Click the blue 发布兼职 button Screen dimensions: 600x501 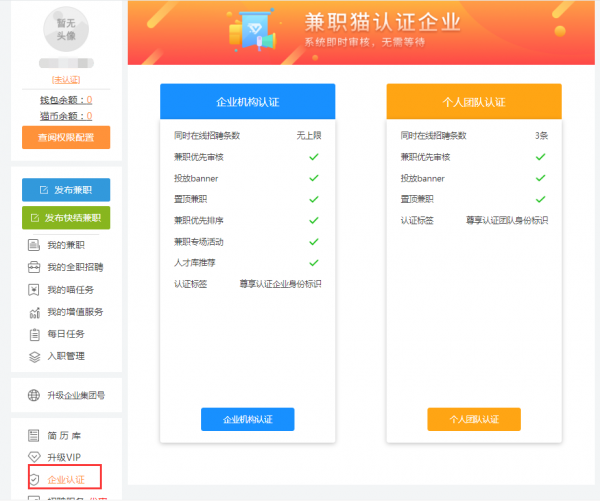66,190
